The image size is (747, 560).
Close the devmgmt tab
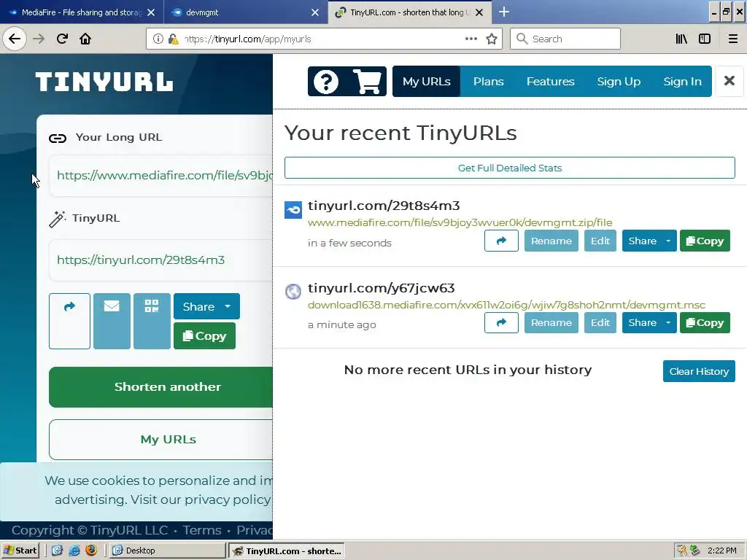click(315, 12)
